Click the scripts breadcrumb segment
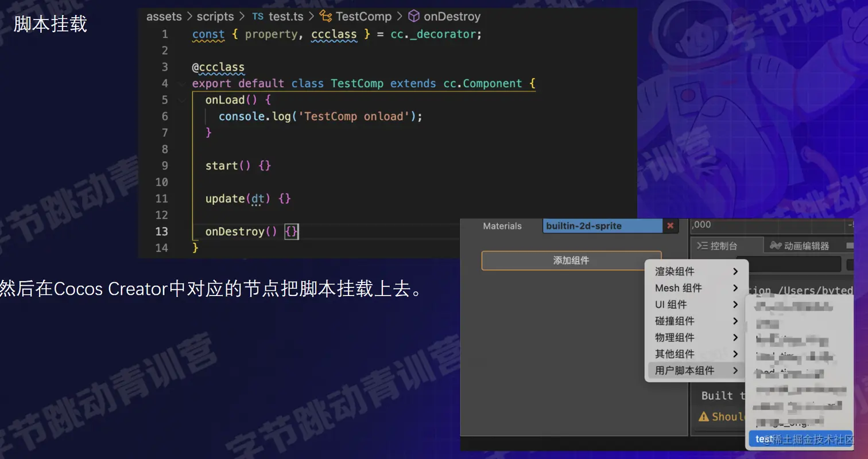 coord(215,17)
